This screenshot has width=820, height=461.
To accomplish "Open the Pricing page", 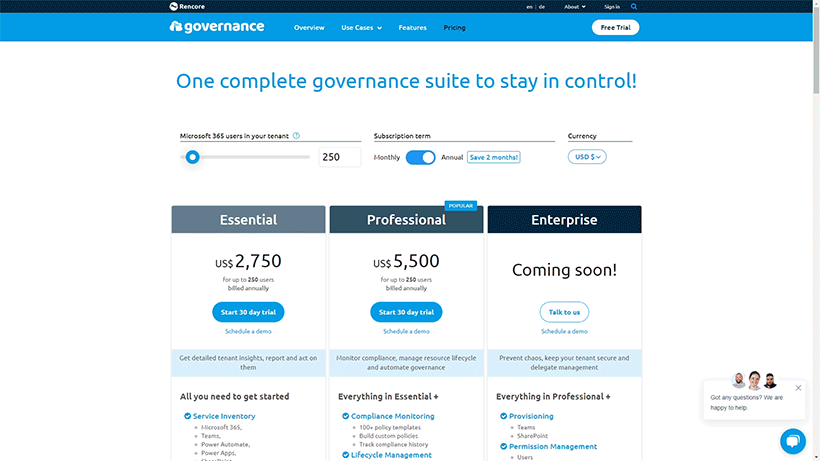I will [x=454, y=28].
